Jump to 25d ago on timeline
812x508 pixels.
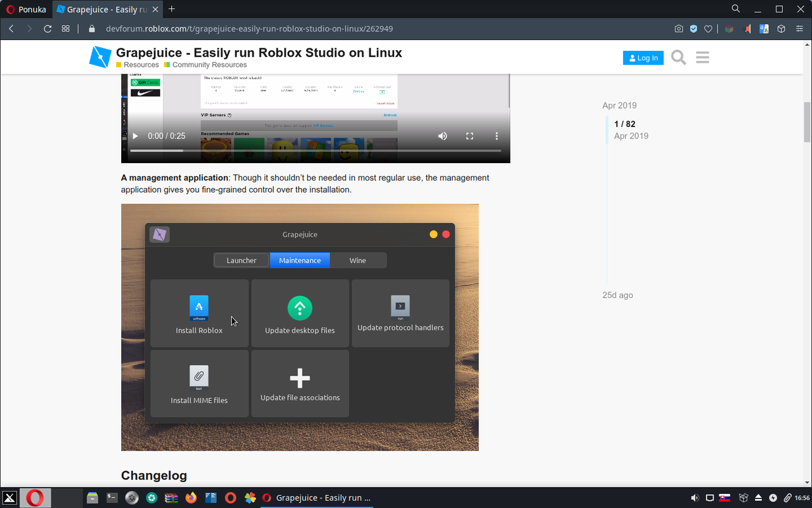pyautogui.click(x=618, y=295)
